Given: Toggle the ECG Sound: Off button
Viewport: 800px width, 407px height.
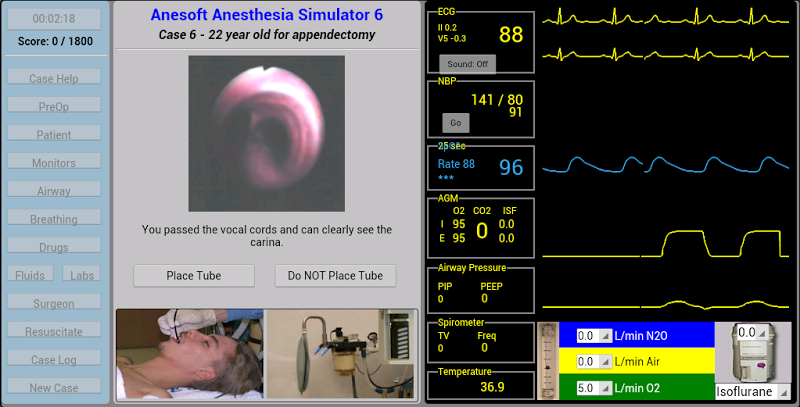Looking at the screenshot, I should (467, 64).
